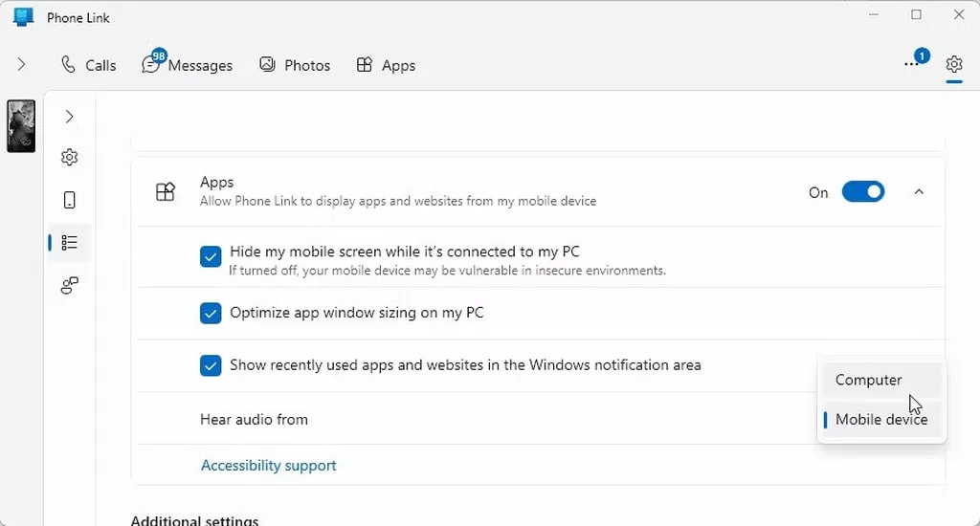Uncheck Optimize app window sizing checkbox
The height and width of the screenshot is (526, 980).
click(211, 313)
